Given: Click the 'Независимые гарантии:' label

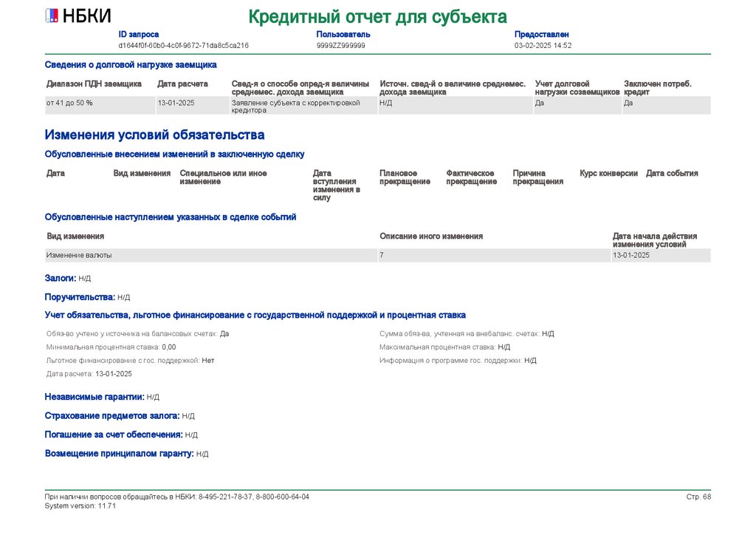Looking at the screenshot, I should [94, 397].
